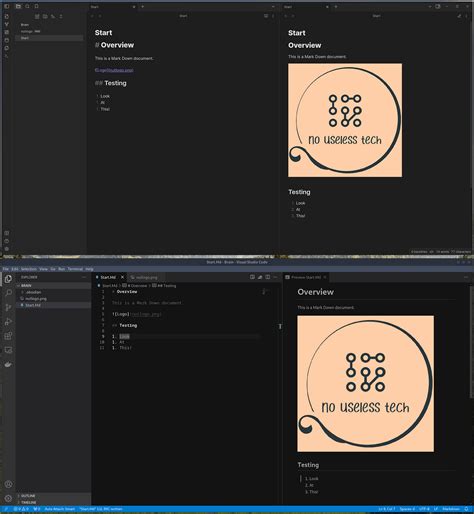Screen dimensions: 474x514
Task: Open editor more actions ellipsis in VS Code
Action: [x=275, y=277]
